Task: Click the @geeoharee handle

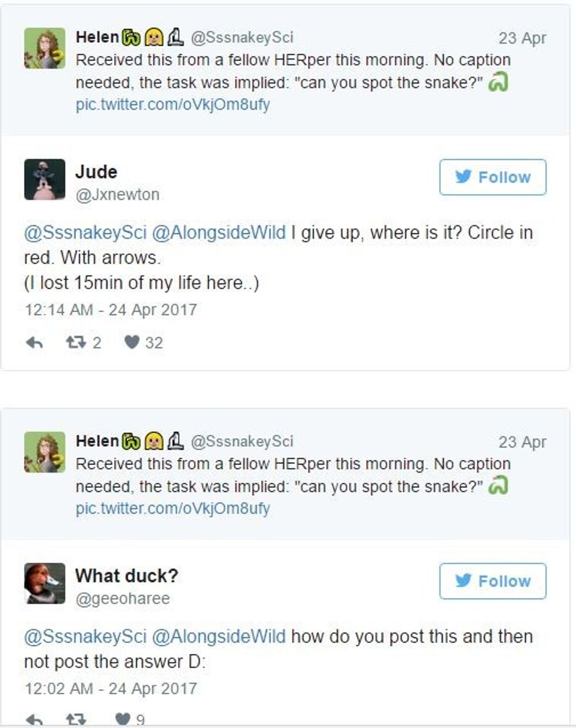Action: tap(122, 599)
